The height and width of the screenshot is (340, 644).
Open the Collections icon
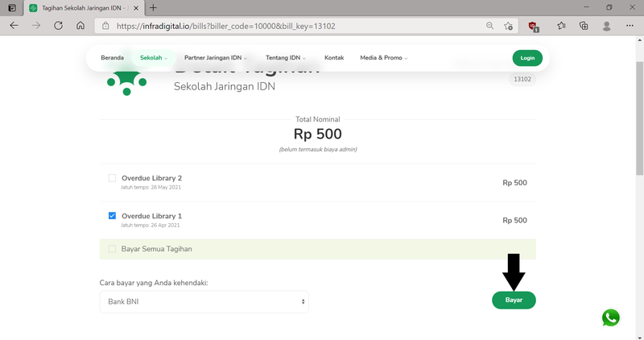(584, 26)
